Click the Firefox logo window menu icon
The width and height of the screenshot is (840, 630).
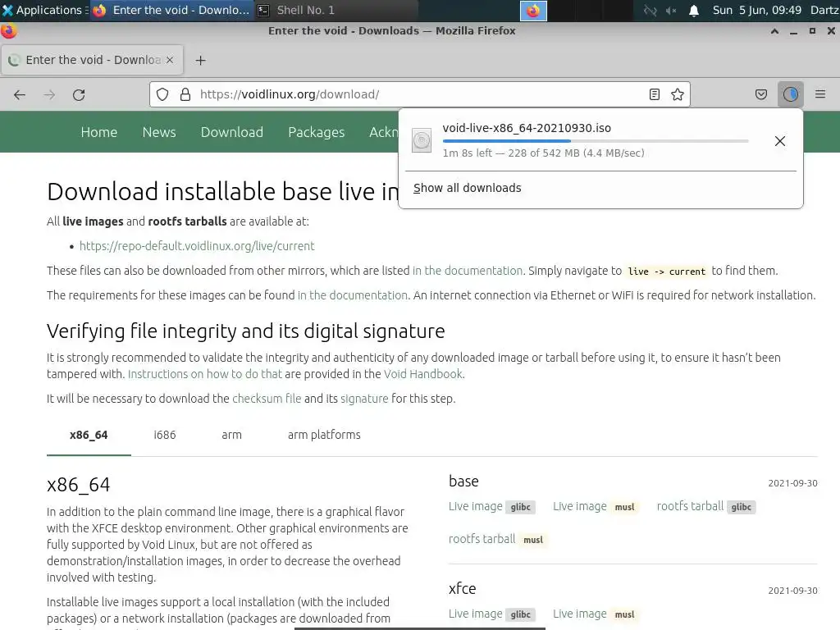pos(9,31)
